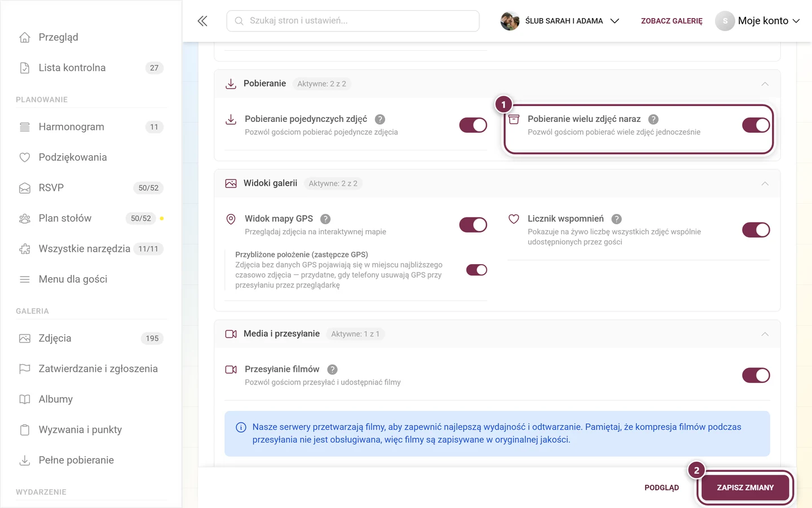Click the Lista kontrolna document icon
Image resolution: width=812 pixels, height=508 pixels.
[x=25, y=68]
